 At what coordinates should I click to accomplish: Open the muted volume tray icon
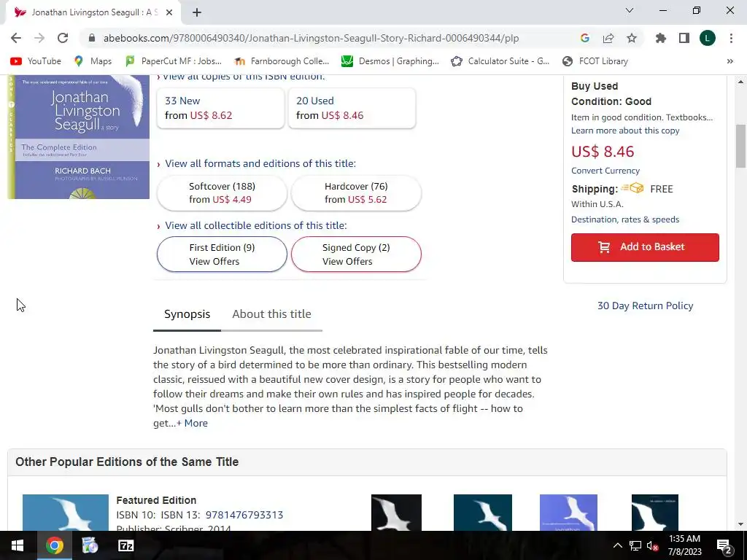pyautogui.click(x=653, y=545)
